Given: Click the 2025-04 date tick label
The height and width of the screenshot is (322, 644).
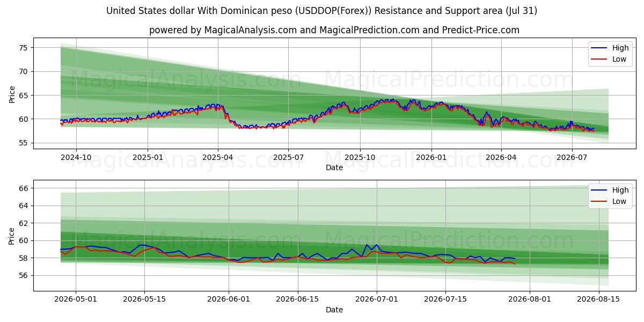Looking at the screenshot, I should pos(217,157).
